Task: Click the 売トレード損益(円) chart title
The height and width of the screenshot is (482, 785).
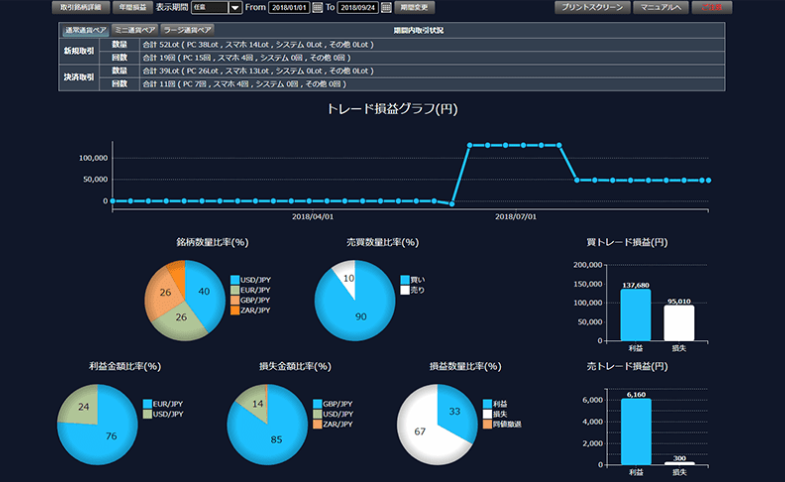Action: click(x=627, y=366)
